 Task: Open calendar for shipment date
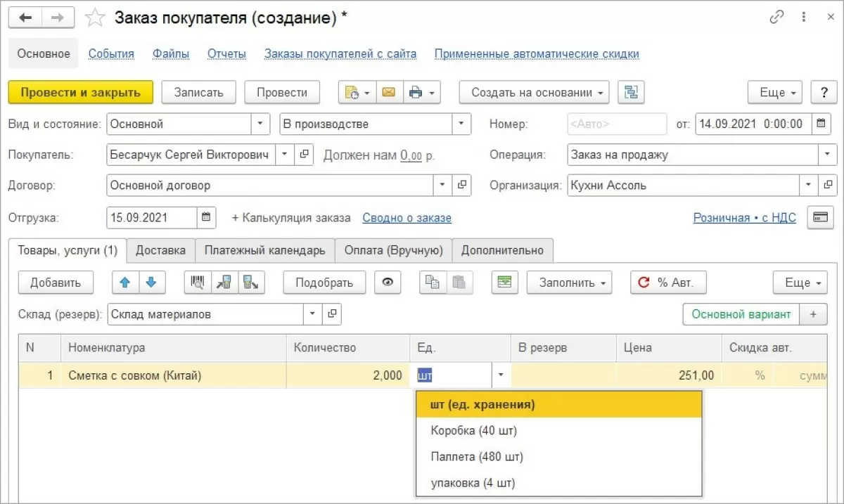[206, 217]
